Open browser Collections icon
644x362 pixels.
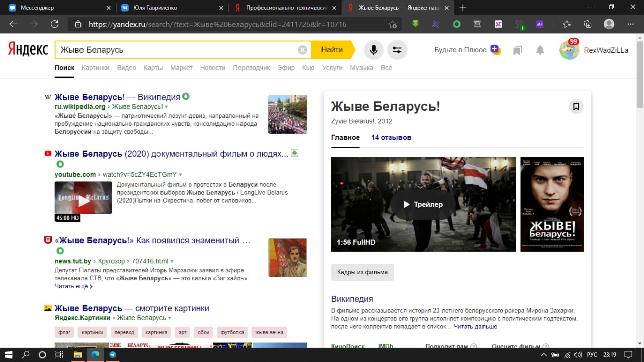587,24
